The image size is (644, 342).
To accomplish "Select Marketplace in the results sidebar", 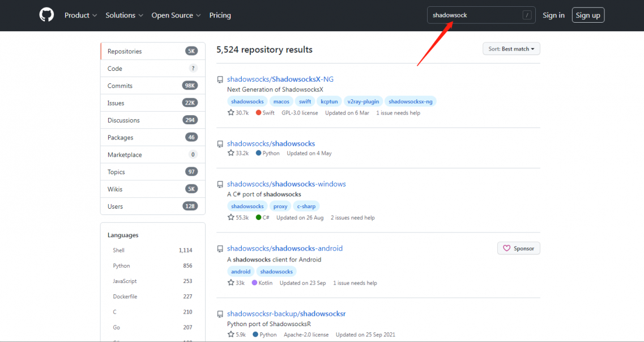I will (153, 155).
